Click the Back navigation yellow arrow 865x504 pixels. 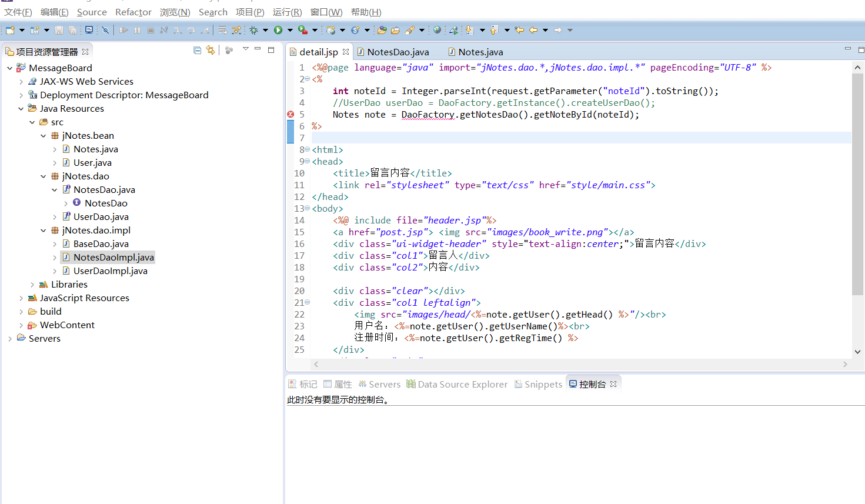pos(533,30)
